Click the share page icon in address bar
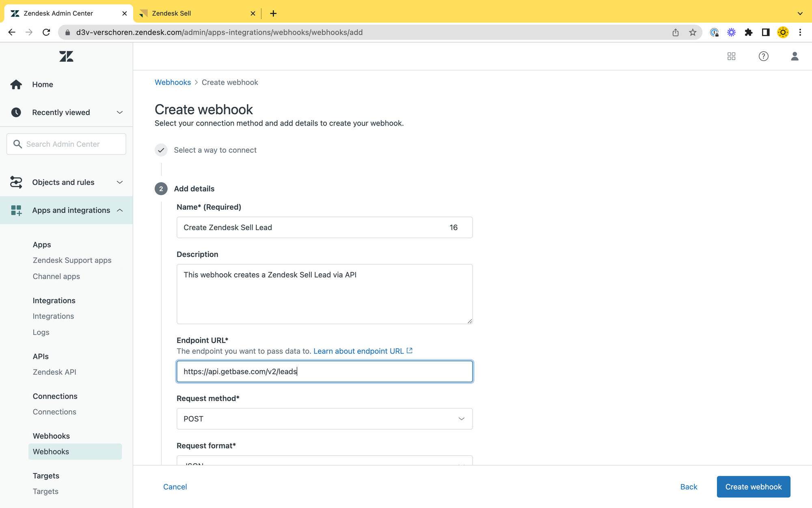 tap(676, 33)
